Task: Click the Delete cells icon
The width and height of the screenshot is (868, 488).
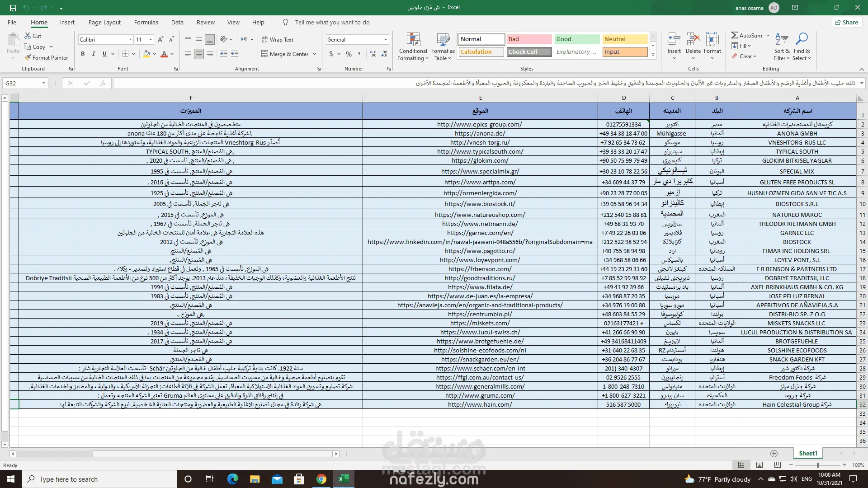Action: tap(693, 39)
